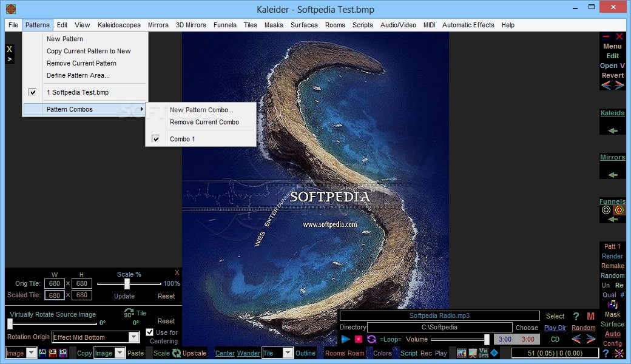
Task: Close tile scale panel with orange X
Action: coord(177,272)
